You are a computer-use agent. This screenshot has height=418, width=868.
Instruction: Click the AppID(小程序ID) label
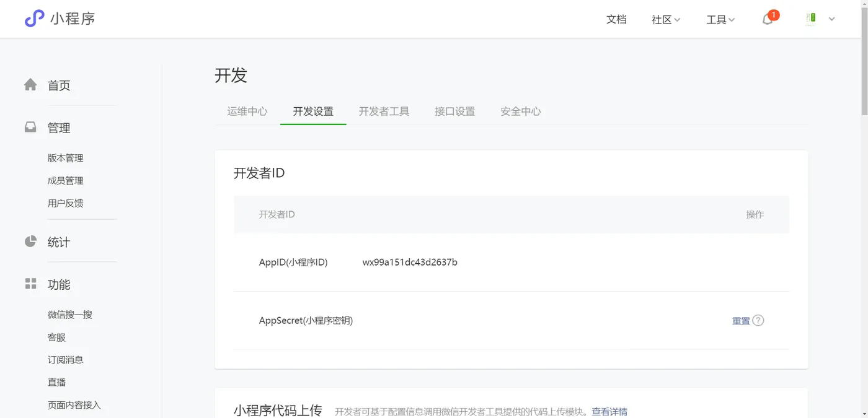[293, 262]
